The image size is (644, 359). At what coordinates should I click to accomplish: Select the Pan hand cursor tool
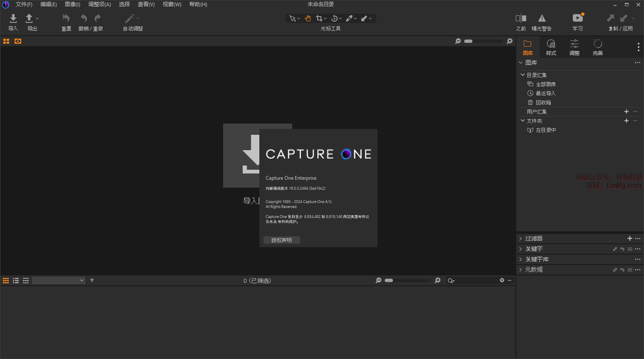(308, 18)
